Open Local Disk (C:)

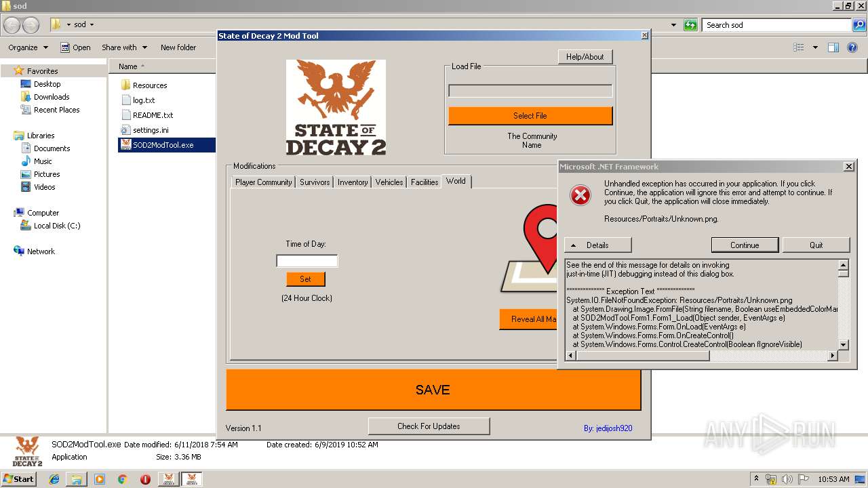(56, 226)
